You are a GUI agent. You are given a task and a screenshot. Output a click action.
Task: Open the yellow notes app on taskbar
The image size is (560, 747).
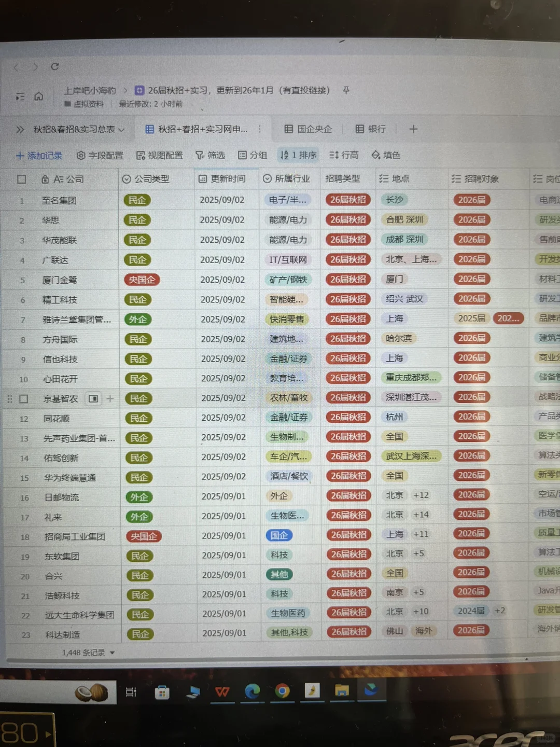(x=312, y=690)
